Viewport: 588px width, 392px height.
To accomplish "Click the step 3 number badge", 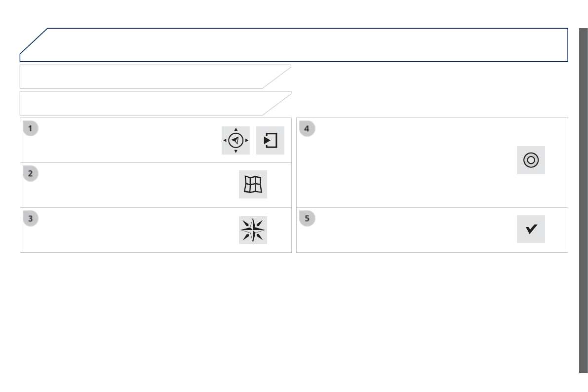I will click(31, 219).
